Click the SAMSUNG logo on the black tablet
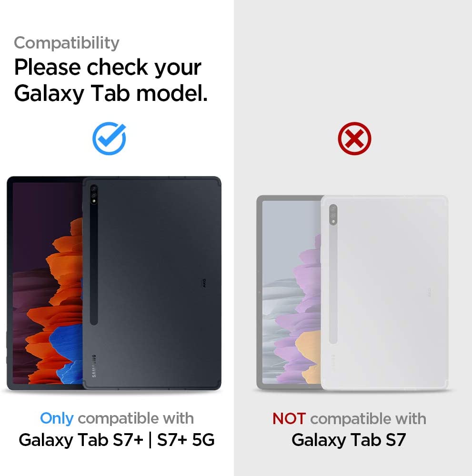This screenshot has width=472, height=476. [x=94, y=366]
